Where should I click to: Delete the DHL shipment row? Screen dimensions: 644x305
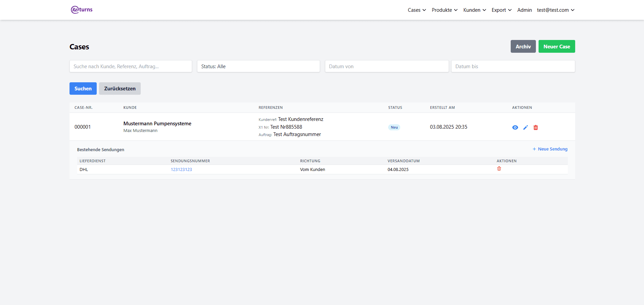(x=499, y=169)
